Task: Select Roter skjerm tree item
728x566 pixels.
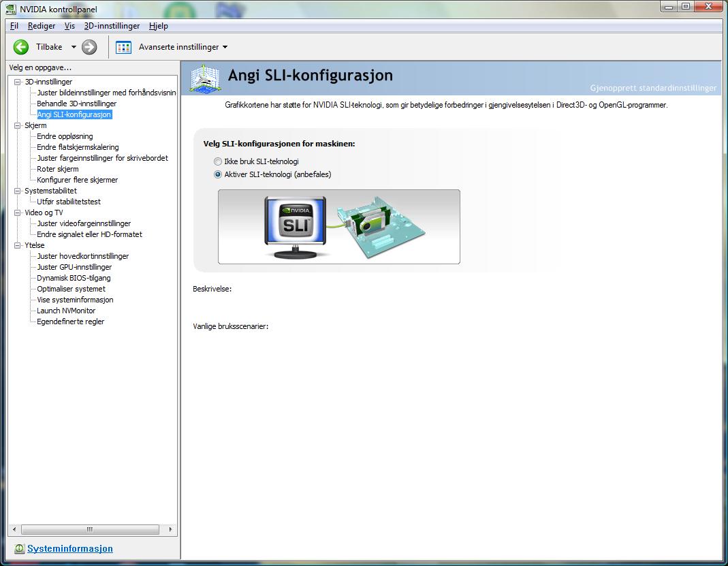Action: [58, 169]
